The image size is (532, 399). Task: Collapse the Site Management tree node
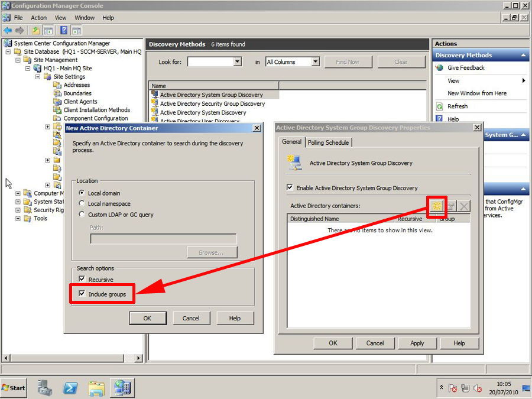click(x=18, y=60)
